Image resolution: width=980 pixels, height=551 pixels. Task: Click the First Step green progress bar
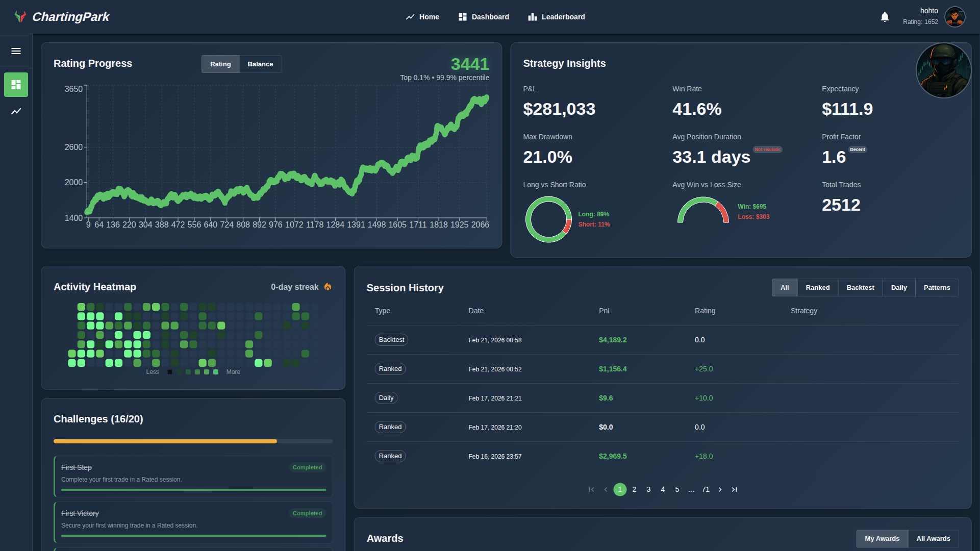click(x=193, y=490)
